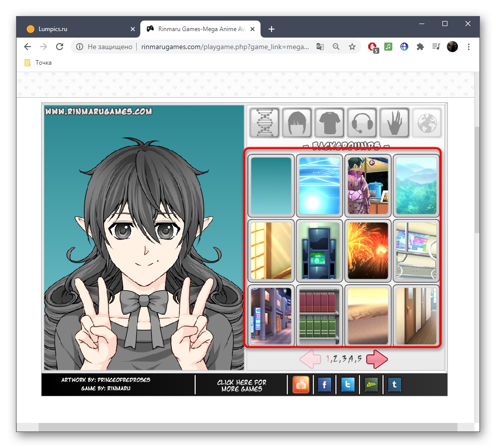
Task: Open the extensions puzzle menu
Action: 420,47
